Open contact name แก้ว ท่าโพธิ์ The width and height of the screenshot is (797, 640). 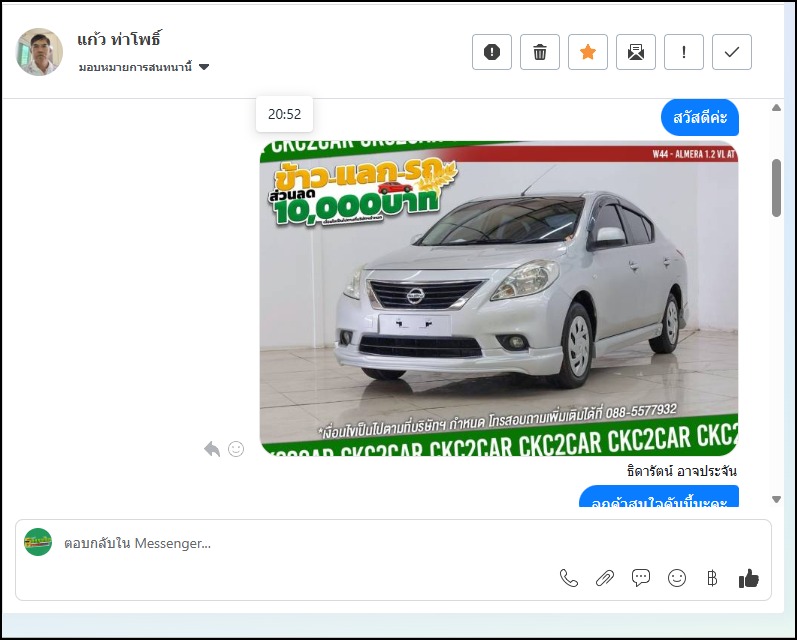[x=119, y=39]
